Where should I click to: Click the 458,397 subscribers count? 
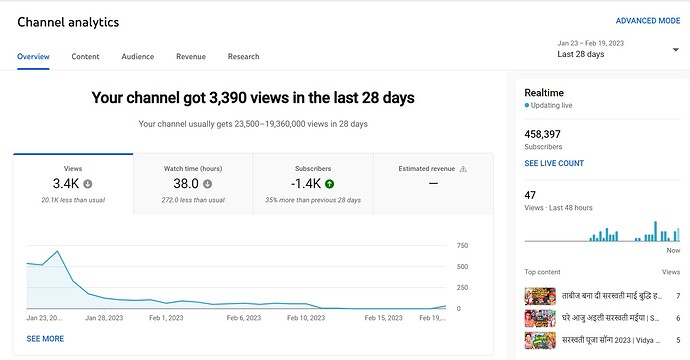(543, 134)
